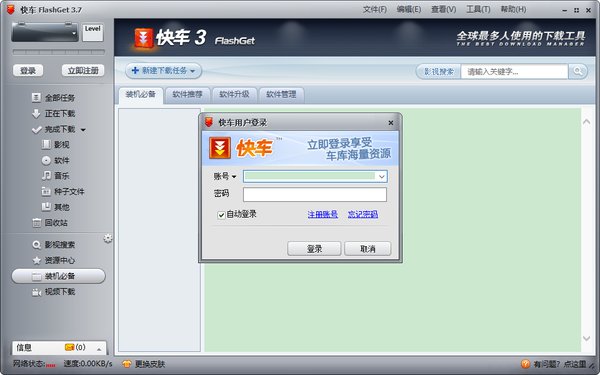Open the 全部任务 list icon
600x375 pixels.
[36, 98]
